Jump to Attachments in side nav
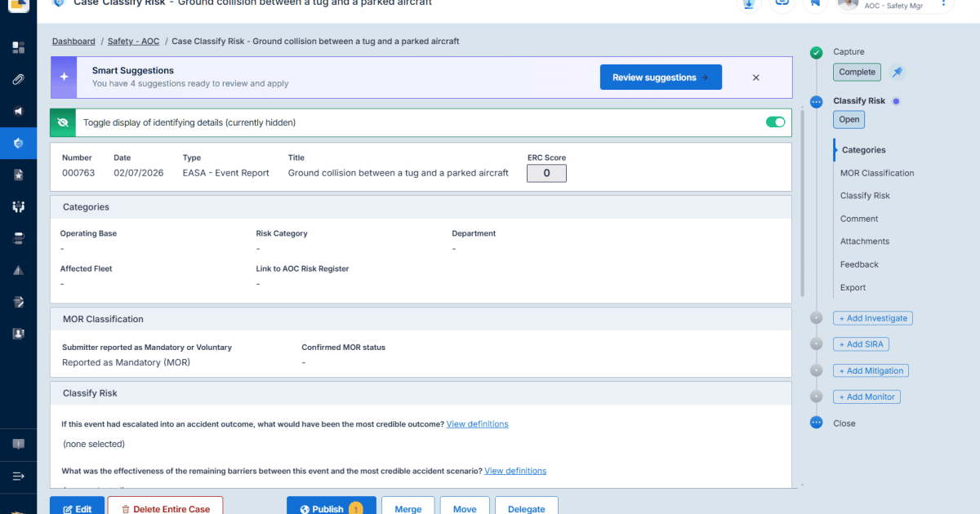This screenshot has width=980, height=514. point(865,241)
